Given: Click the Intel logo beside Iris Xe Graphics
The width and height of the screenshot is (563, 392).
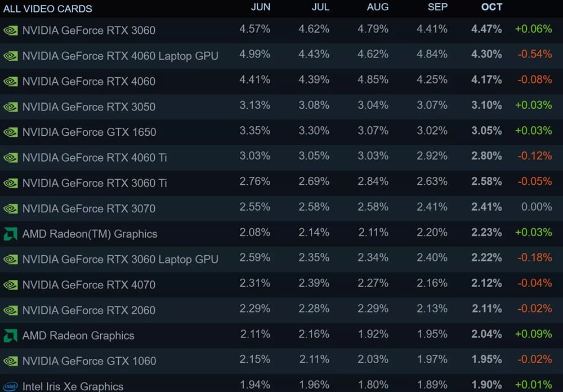Looking at the screenshot, I should (10, 386).
